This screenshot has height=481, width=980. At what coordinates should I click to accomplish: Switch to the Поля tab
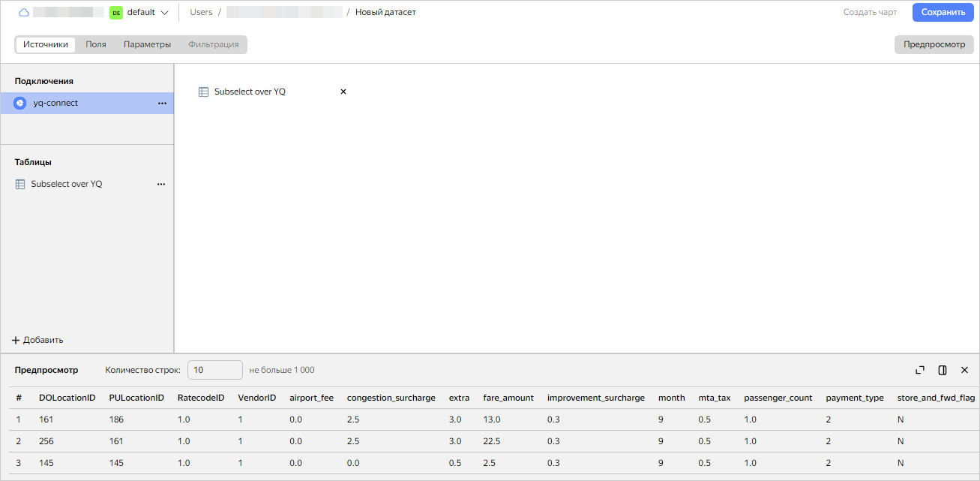pos(95,44)
